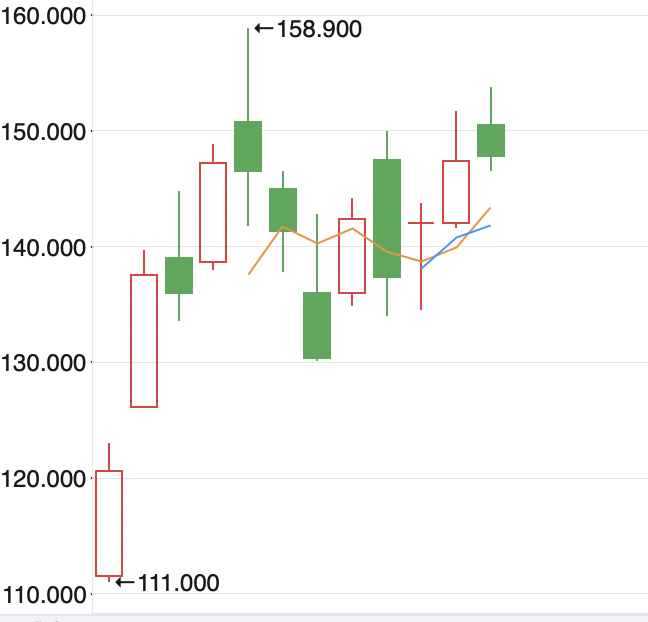
Task: Select the red doji cross candle
Action: tap(421, 223)
